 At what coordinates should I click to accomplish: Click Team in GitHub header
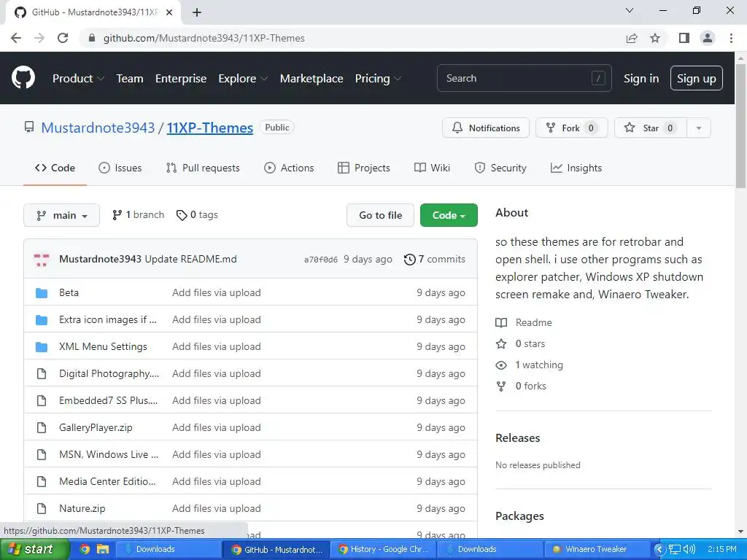130,79
